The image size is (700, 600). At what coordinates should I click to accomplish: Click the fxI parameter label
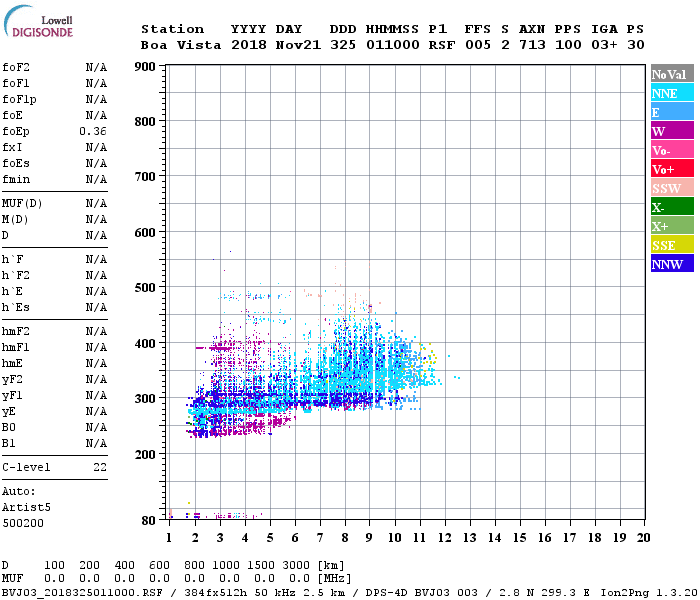[12, 147]
